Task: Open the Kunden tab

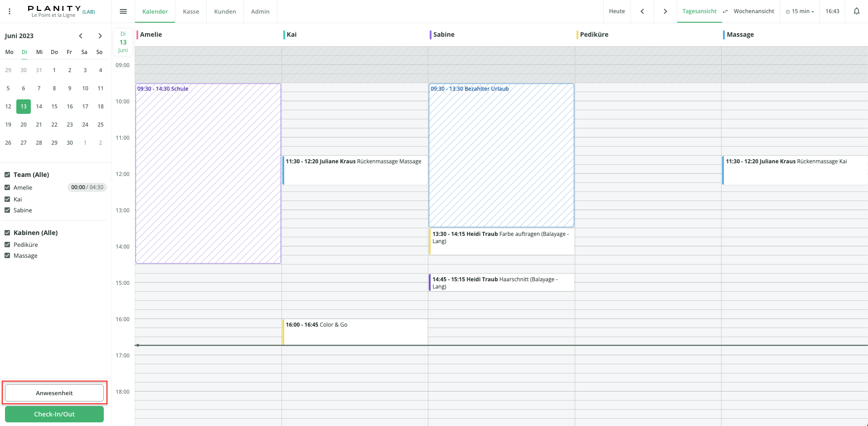Action: pos(225,11)
